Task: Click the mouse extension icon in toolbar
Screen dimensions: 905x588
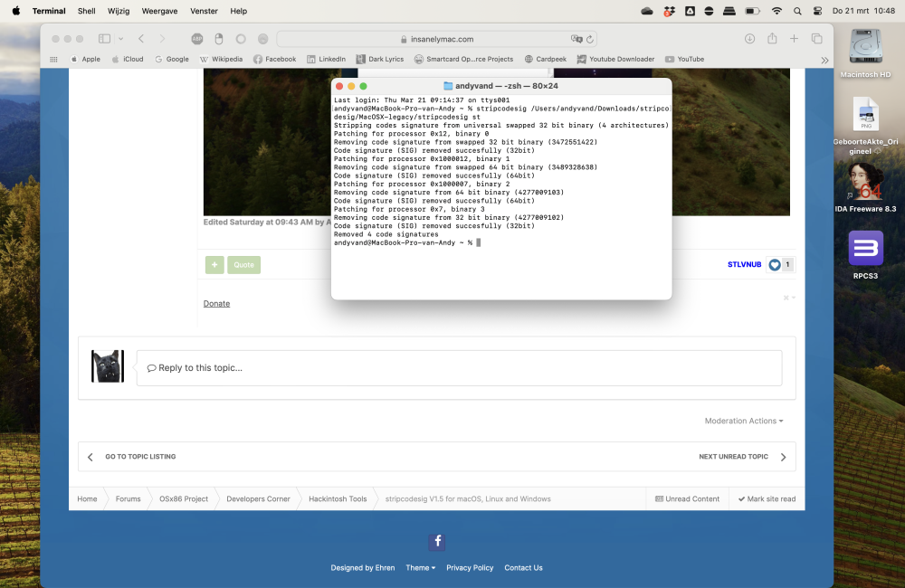Action: [x=219, y=39]
